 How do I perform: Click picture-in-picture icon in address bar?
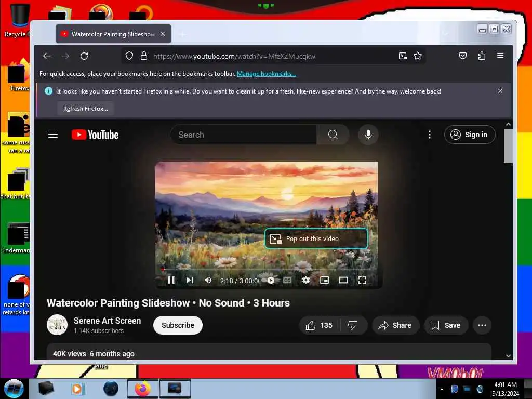403,56
